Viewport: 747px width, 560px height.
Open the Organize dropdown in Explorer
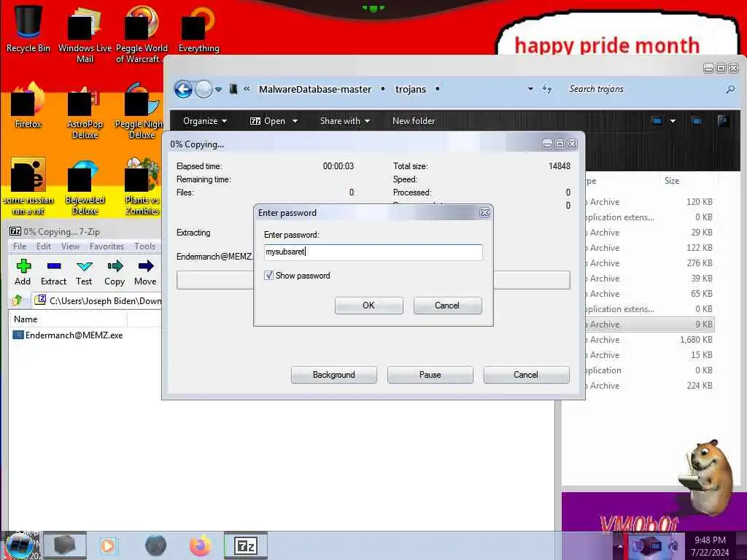click(x=205, y=121)
